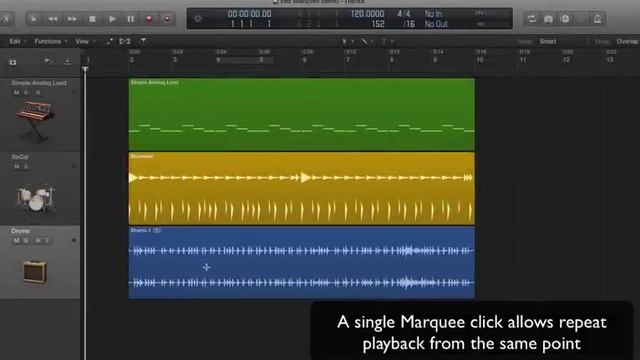Toggle the Flex show/hide button
The image size is (640, 360).
coord(125,41)
